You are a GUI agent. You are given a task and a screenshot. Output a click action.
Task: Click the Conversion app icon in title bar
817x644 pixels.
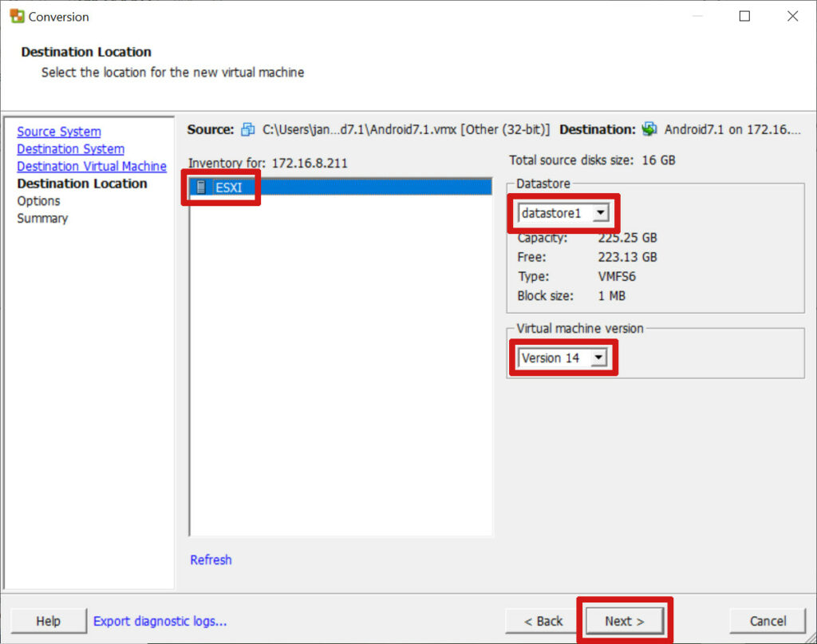pyautogui.click(x=17, y=16)
